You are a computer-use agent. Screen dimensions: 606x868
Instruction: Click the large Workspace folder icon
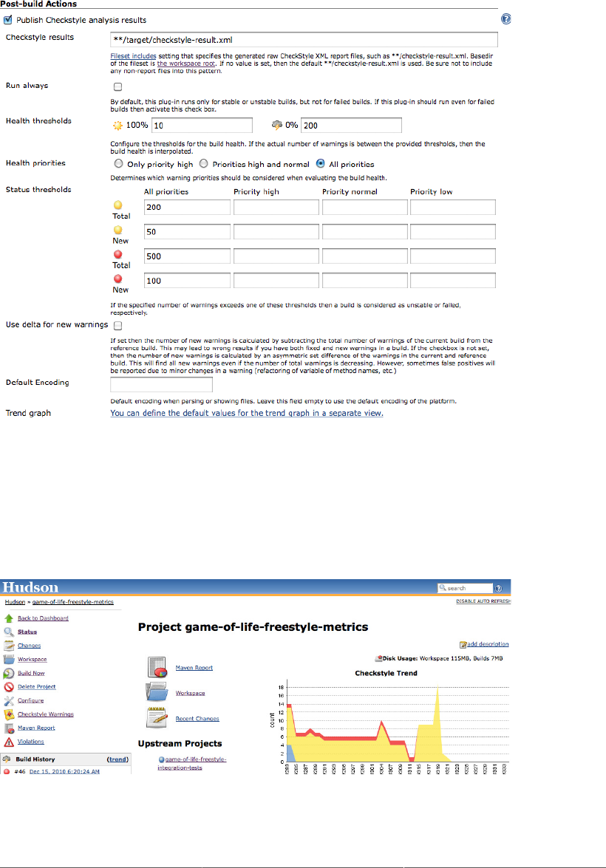157,692
